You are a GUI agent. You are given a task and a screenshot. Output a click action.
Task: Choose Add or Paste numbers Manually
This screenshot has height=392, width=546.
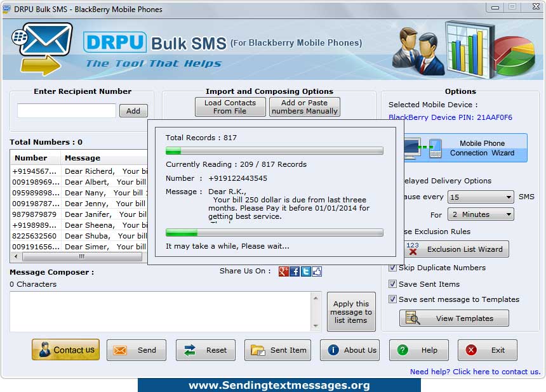click(x=304, y=106)
